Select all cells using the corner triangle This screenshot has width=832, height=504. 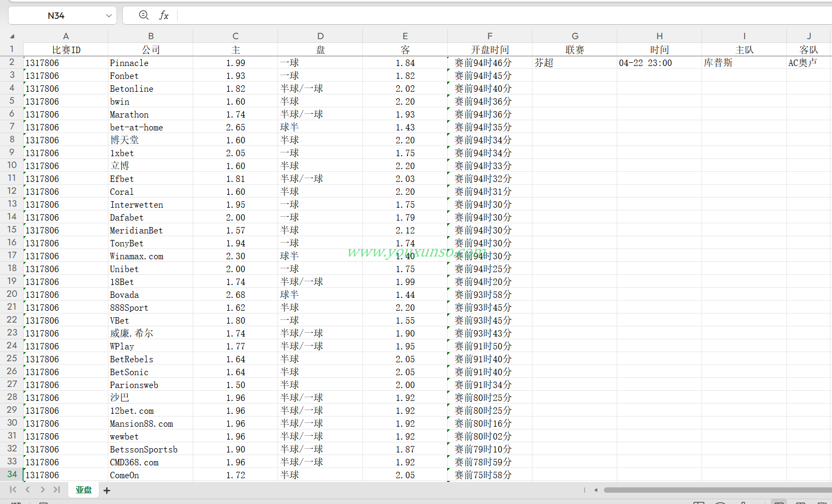point(12,36)
